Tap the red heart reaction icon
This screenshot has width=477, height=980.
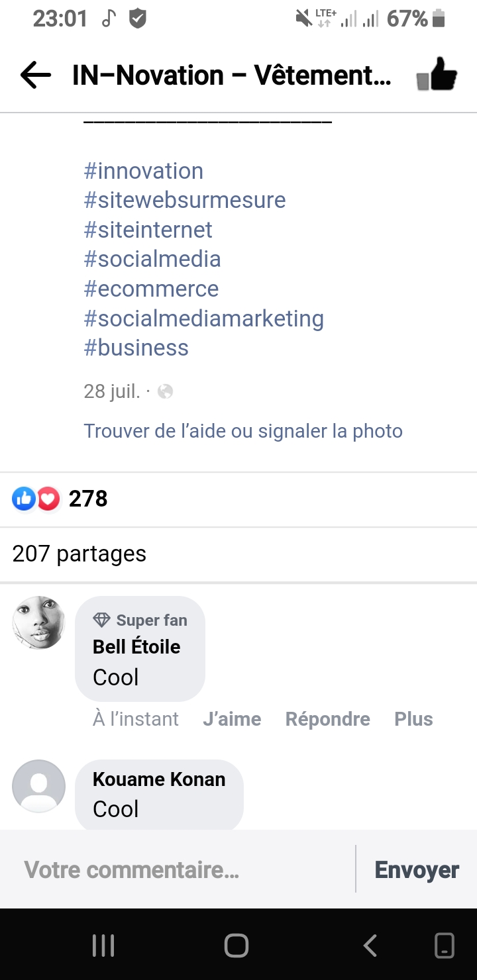coord(48,499)
